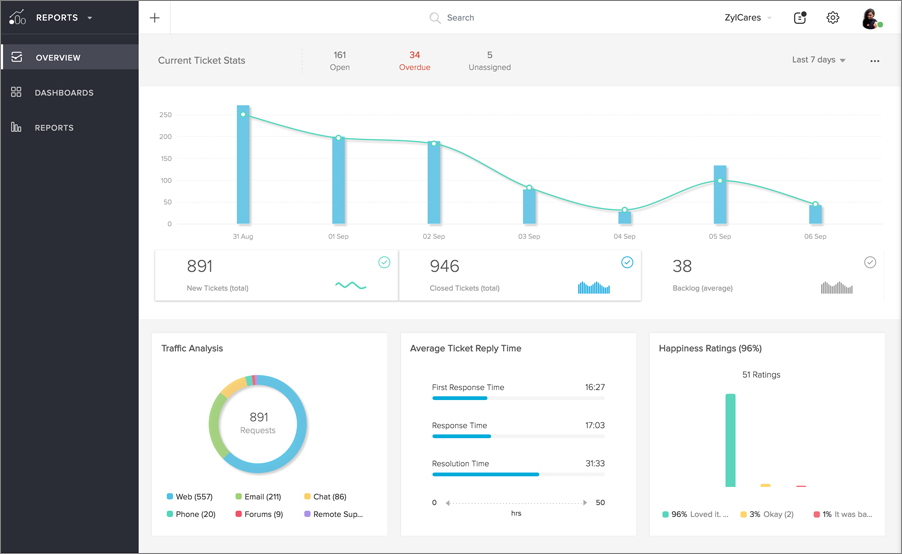Image resolution: width=902 pixels, height=554 pixels.
Task: Click the Web legend color swatch
Action: [170, 497]
